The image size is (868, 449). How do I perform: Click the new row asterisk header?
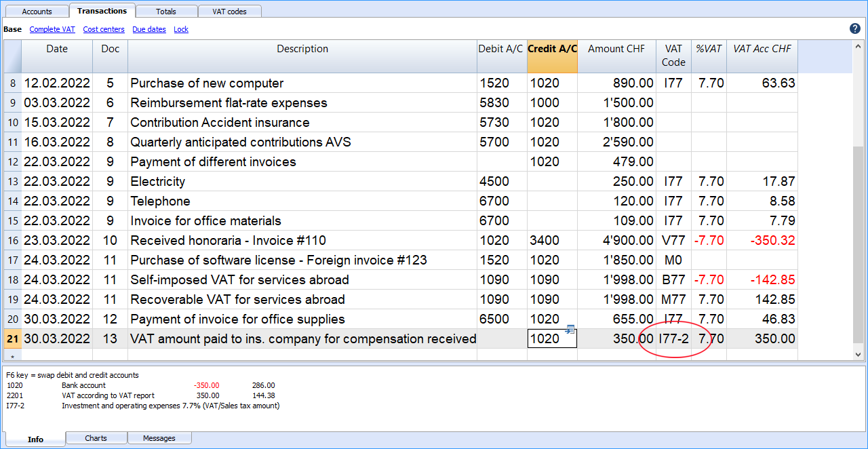[x=13, y=355]
